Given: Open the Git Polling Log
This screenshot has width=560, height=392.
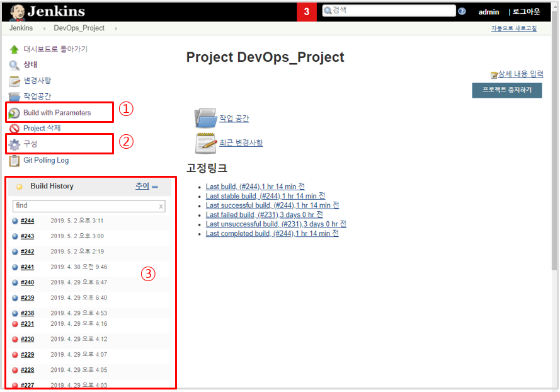Looking at the screenshot, I should coord(46,160).
